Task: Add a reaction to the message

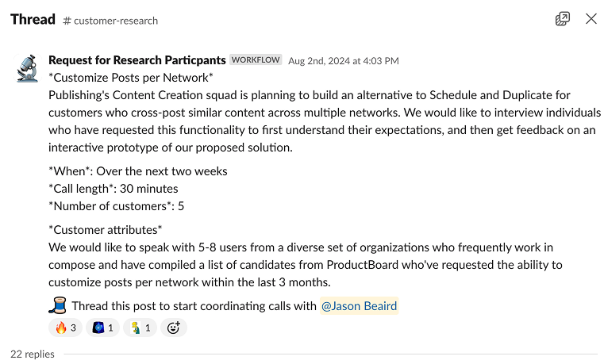Action: pyautogui.click(x=173, y=328)
